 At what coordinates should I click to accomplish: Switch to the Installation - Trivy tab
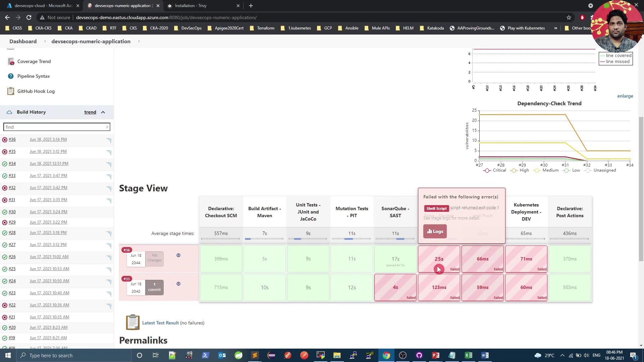tap(191, 6)
